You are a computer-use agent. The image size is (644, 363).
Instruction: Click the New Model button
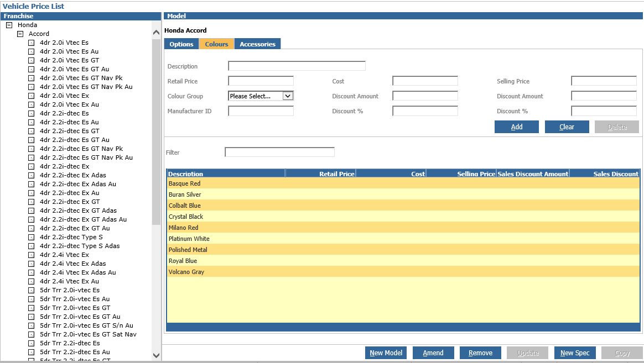(386, 353)
